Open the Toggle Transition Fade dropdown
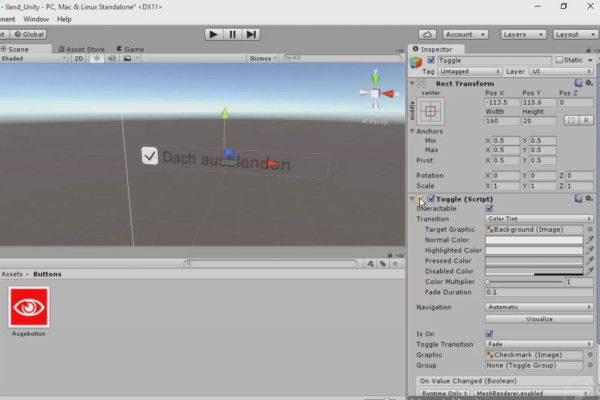Screen dimensions: 600x400 (x=539, y=344)
